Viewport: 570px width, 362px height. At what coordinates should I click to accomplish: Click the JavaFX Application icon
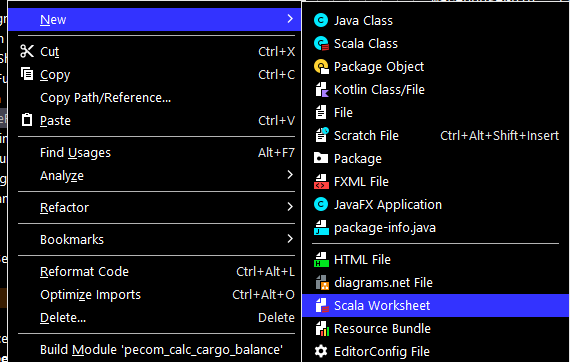321,204
